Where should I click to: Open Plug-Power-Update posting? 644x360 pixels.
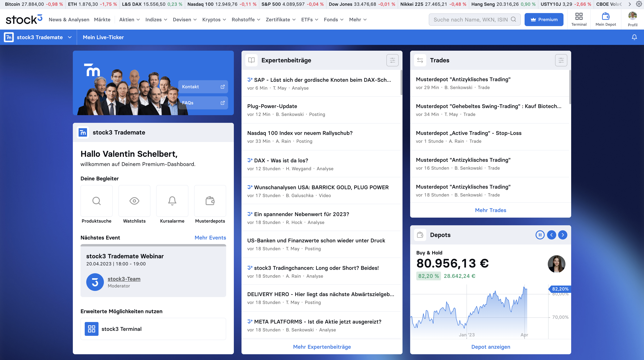(321, 110)
